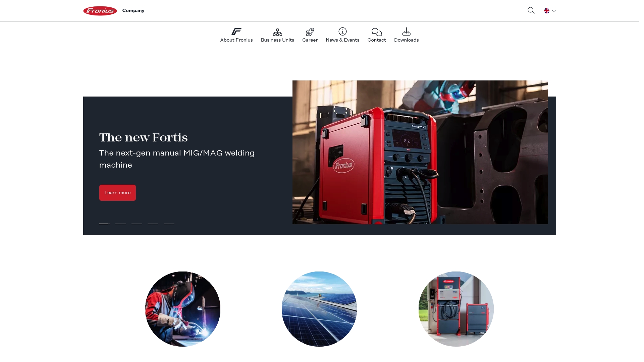Screen dimensions: 644x362
Task: Click the 'next-gen manual MIG/MAG welding machine' subtitle
Action: click(x=177, y=159)
